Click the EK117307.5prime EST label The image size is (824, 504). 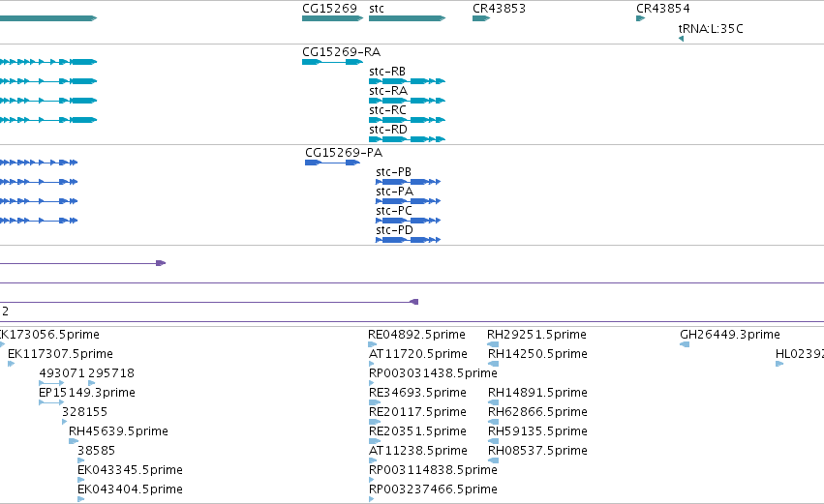pos(60,354)
